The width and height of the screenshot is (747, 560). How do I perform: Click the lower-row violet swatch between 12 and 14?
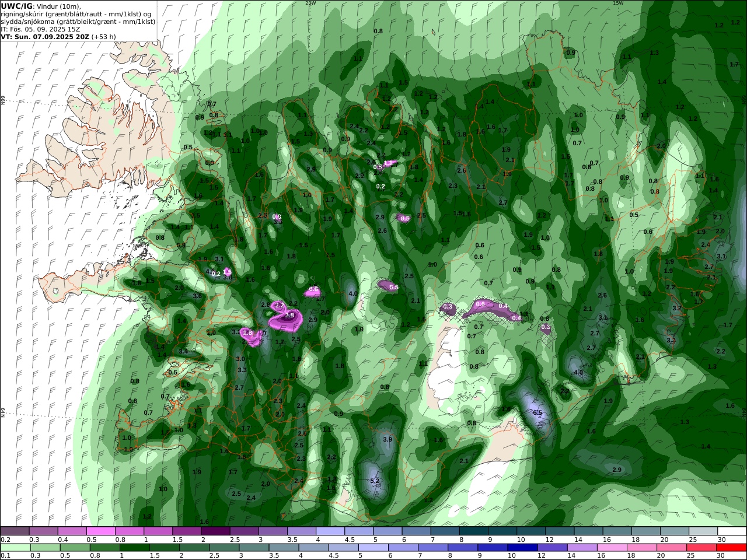pyautogui.click(x=552, y=548)
